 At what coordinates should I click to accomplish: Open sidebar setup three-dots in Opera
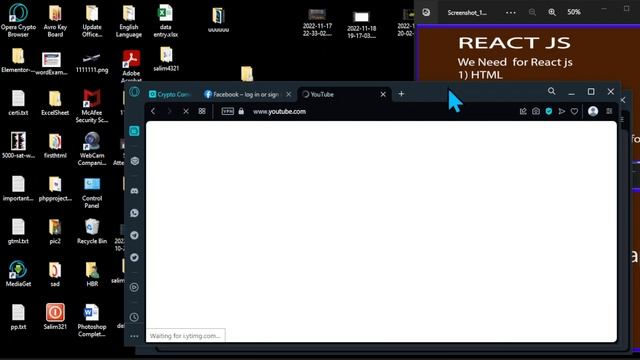click(x=134, y=336)
